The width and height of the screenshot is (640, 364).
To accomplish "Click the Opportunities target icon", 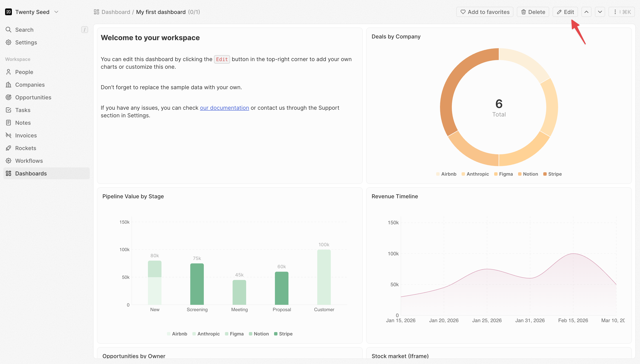I will click(8, 97).
